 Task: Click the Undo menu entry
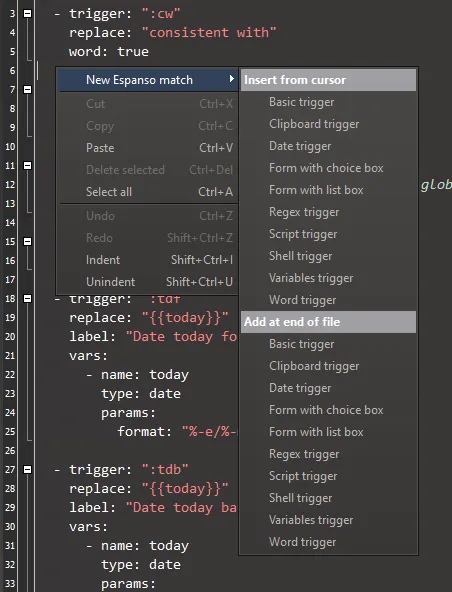(x=148, y=216)
